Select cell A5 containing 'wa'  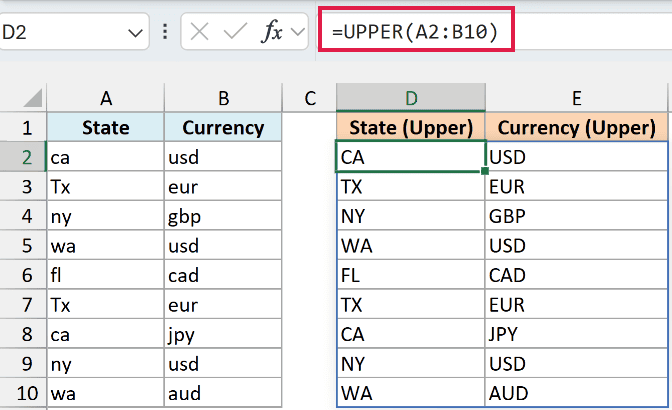click(x=105, y=245)
